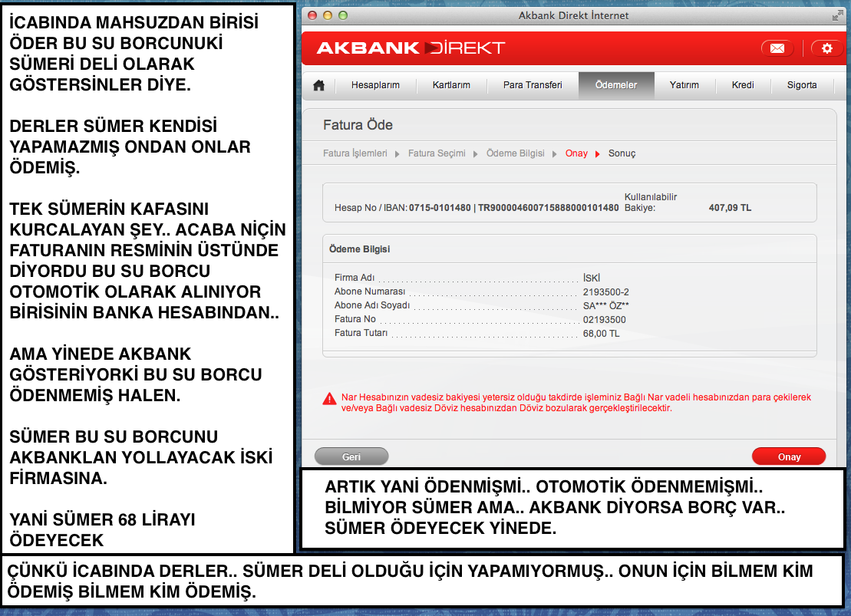Open the messages envelope icon
Image resolution: width=851 pixels, height=616 pixels.
(x=777, y=48)
